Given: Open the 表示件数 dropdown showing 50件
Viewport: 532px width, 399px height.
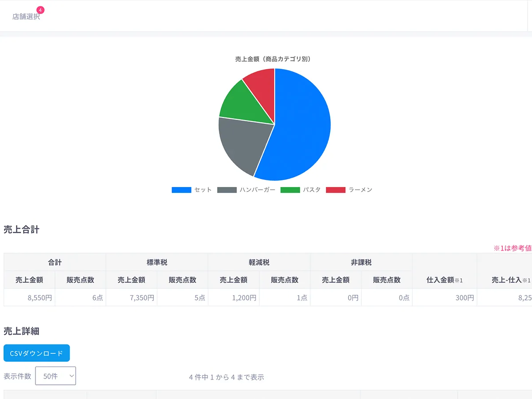Looking at the screenshot, I should (x=55, y=376).
